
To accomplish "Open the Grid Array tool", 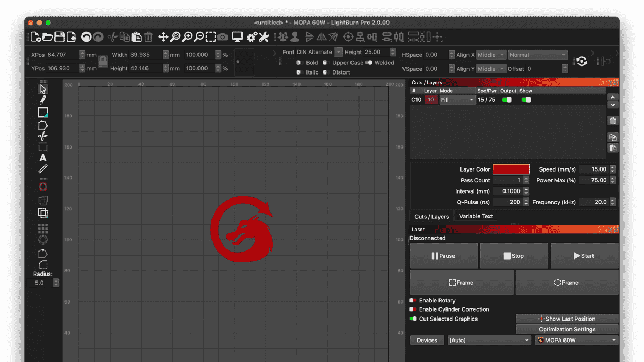I will [x=43, y=228].
